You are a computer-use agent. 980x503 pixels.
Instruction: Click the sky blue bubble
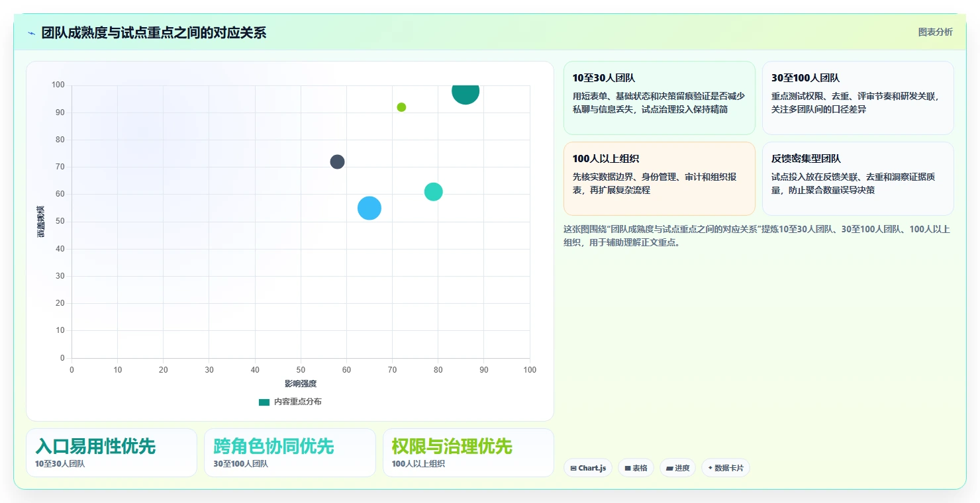point(369,208)
